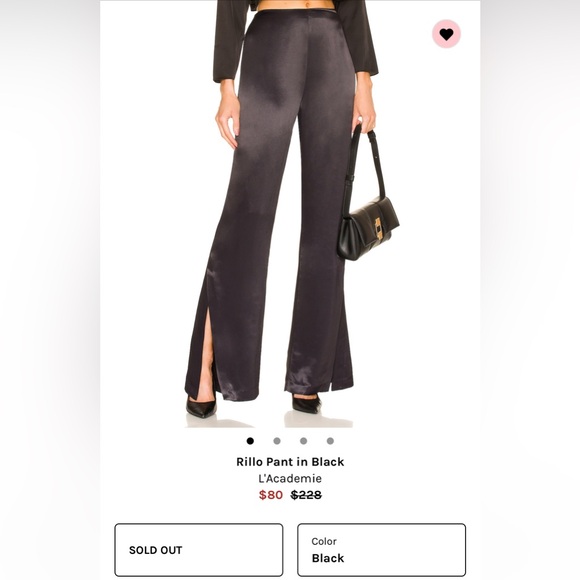This screenshot has height=580, width=580.
Task: Jump to the third image dot
Action: click(x=303, y=441)
